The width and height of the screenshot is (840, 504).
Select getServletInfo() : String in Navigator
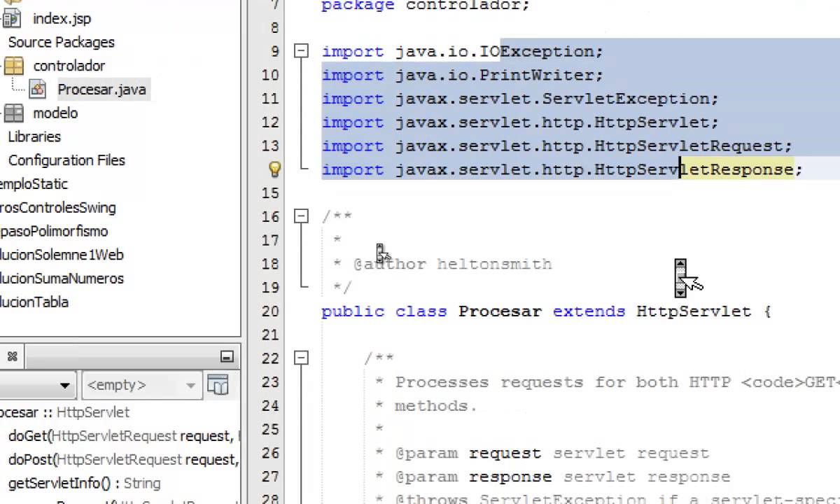click(84, 484)
